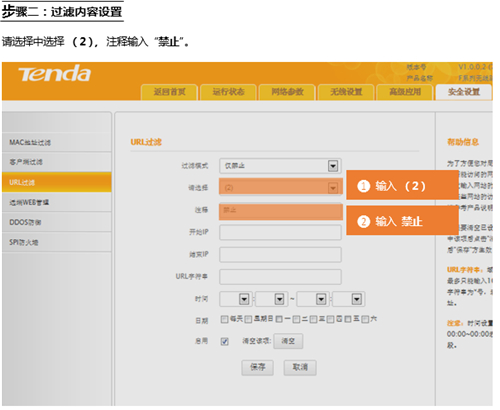The image size is (500, 410).
Task: Click the URL字符串 input field
Action: click(280, 277)
